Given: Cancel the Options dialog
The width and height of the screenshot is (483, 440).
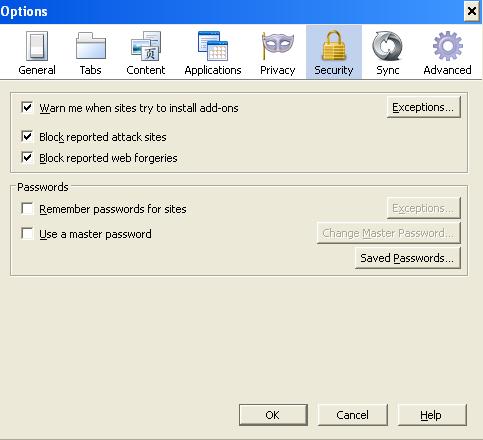Looking at the screenshot, I should tap(353, 415).
